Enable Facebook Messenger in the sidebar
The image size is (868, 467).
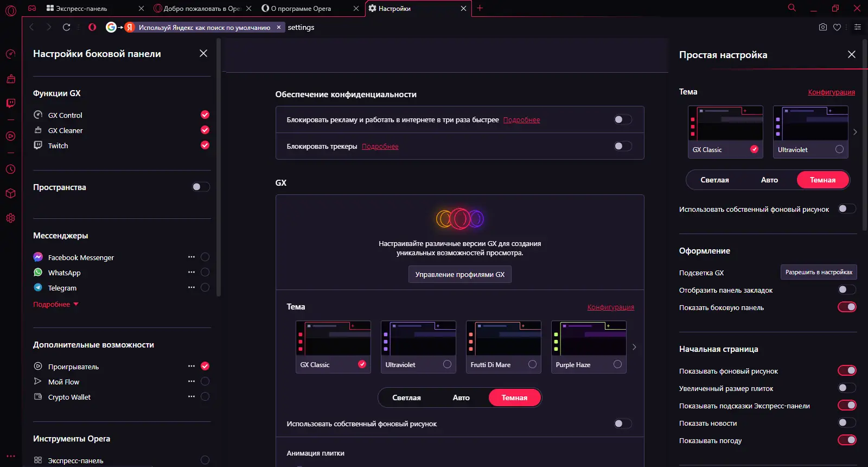tap(205, 257)
